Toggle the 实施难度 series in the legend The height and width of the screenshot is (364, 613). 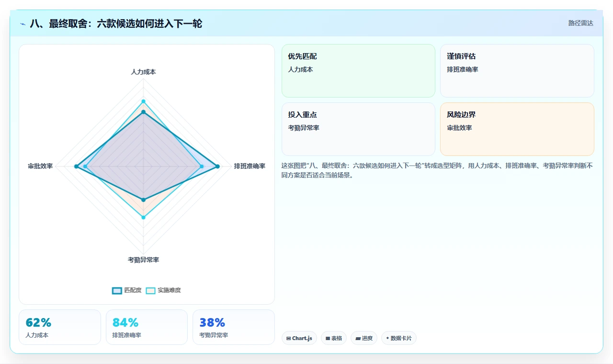pos(163,290)
